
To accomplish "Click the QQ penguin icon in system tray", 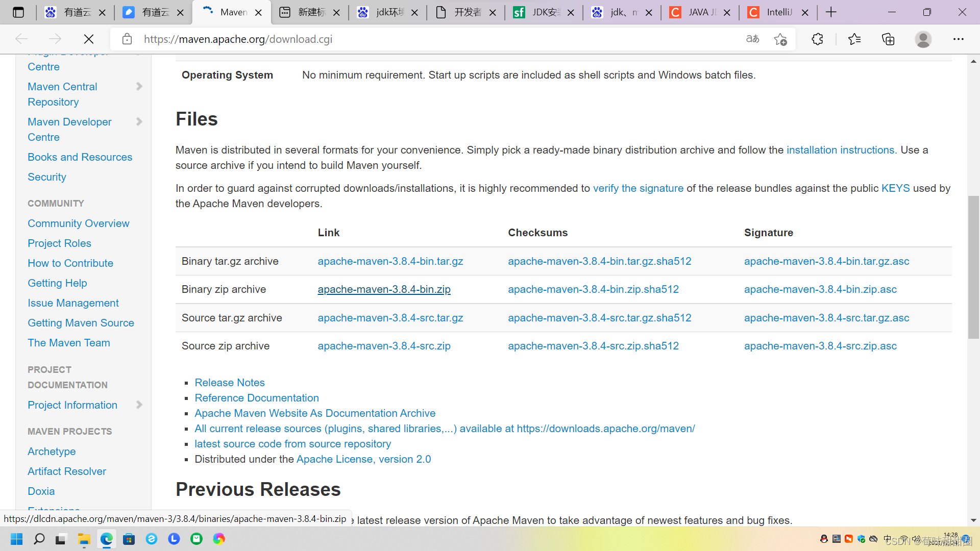I will click(823, 539).
